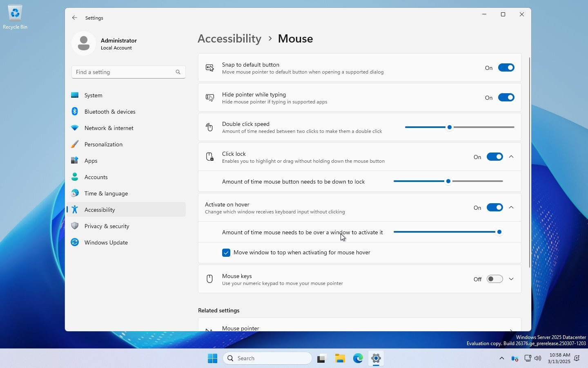Click the Time & language globe icon
Viewport: 588px width, 368px height.
(x=75, y=193)
